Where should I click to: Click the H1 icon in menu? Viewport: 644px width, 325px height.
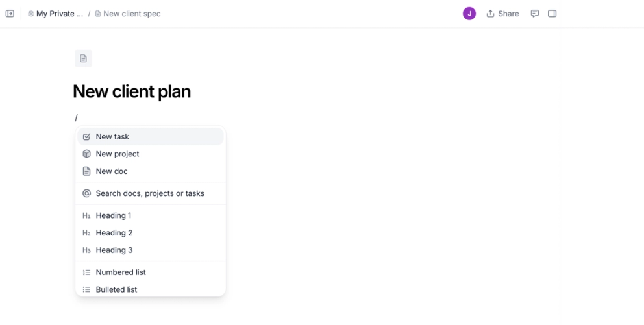86,215
